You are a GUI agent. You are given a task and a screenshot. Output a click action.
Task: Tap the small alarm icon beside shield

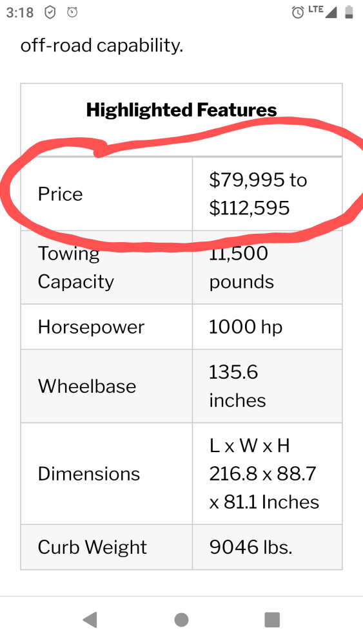point(72,13)
